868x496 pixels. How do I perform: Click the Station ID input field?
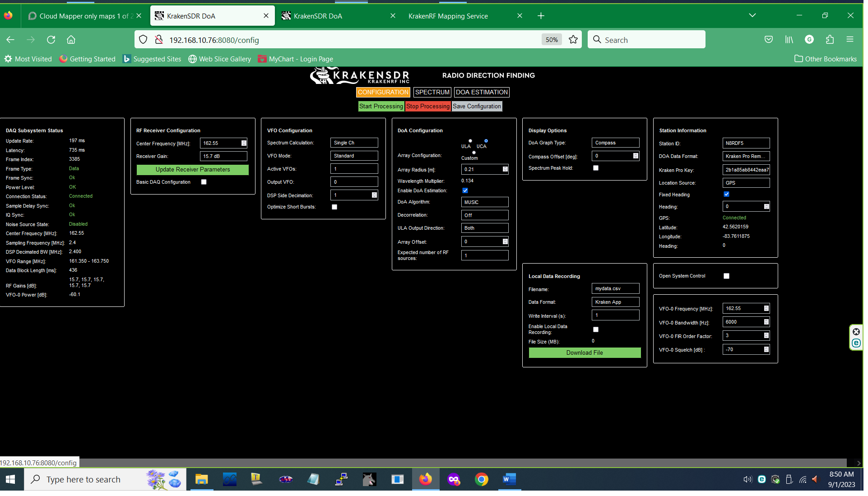pos(746,144)
